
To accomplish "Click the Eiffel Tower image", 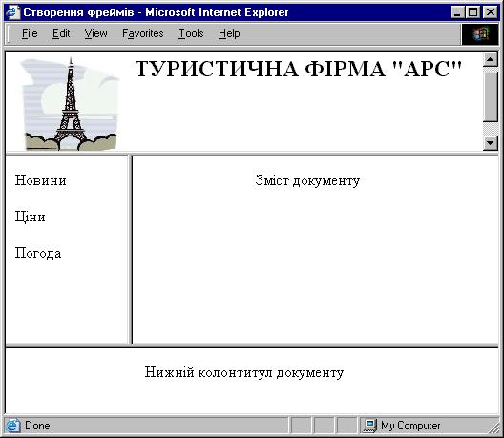I will pos(70,103).
